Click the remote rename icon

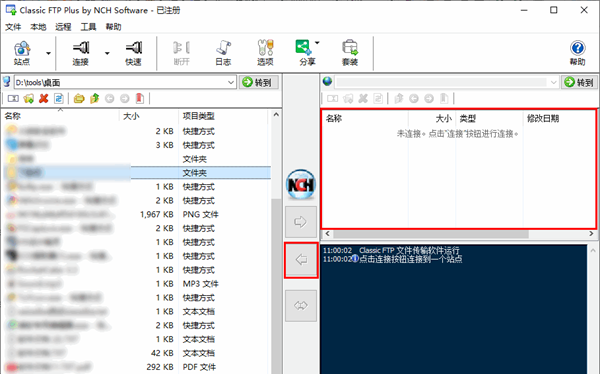(333, 99)
